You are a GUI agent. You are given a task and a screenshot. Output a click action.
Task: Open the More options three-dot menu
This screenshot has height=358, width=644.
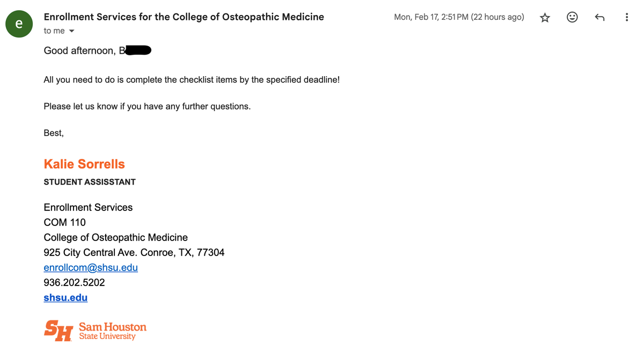(x=626, y=18)
